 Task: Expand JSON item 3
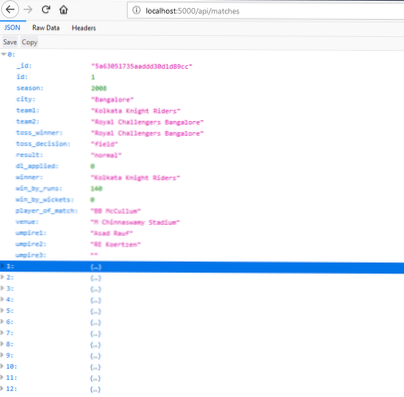point(2,288)
